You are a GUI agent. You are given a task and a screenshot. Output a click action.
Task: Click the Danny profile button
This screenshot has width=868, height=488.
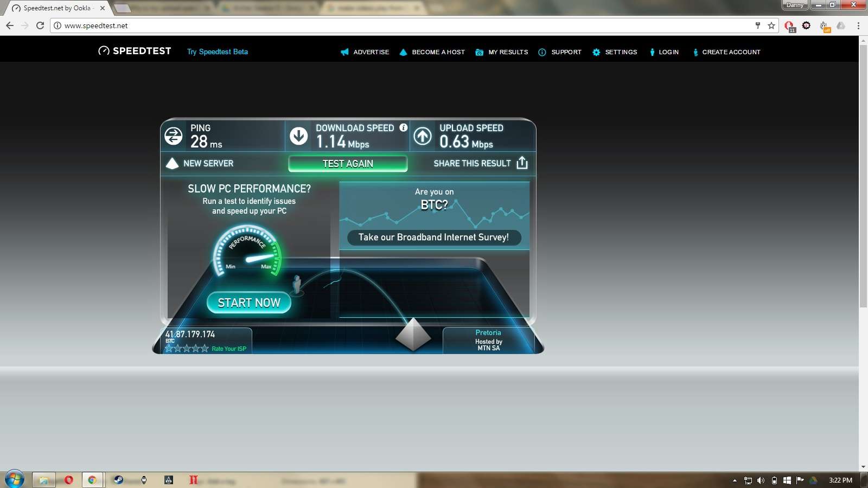[x=795, y=5]
